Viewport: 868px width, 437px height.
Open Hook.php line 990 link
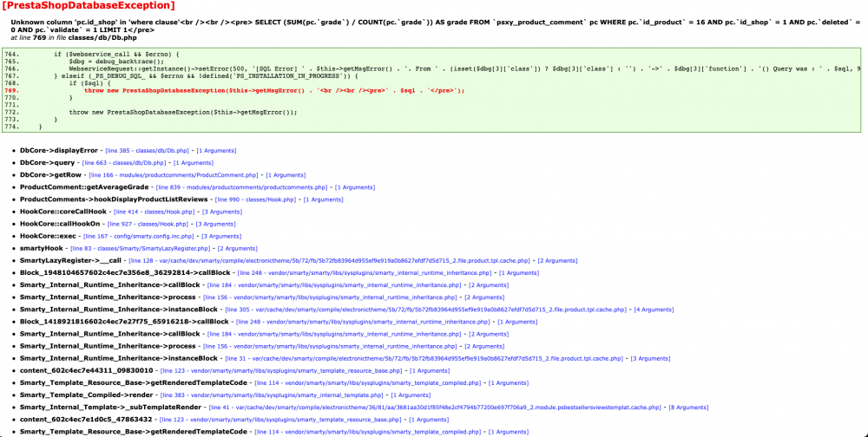point(255,199)
